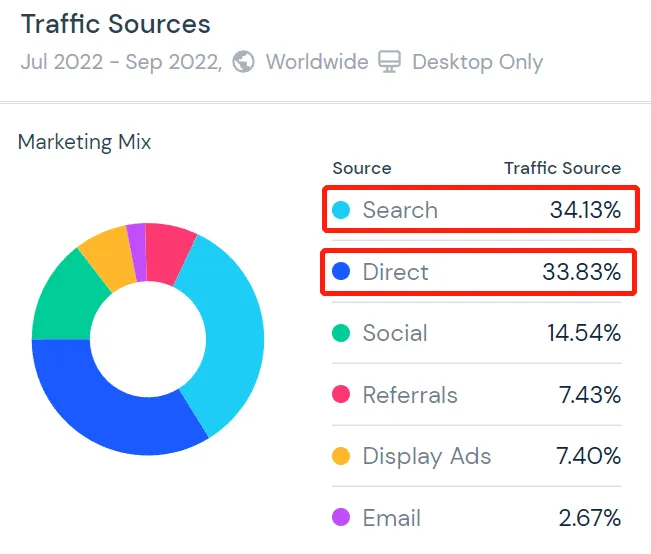Select the Display Ads source row
The width and height of the screenshot is (651, 554).
point(477,456)
